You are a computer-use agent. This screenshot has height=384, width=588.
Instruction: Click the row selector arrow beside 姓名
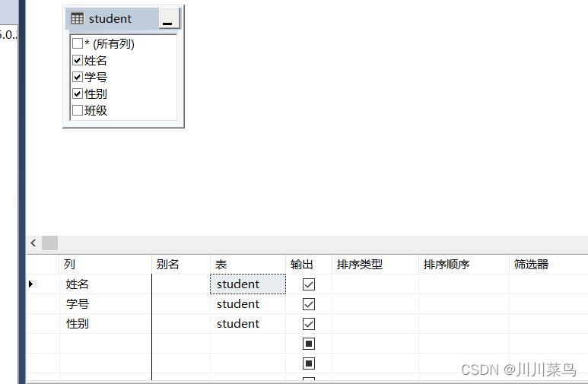[31, 284]
